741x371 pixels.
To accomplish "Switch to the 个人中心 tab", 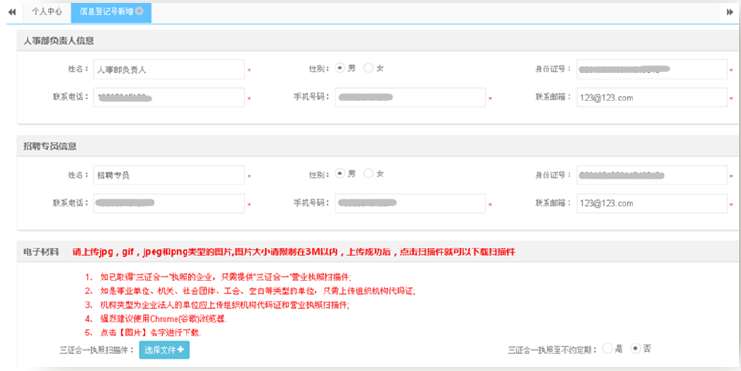I will 47,12.
